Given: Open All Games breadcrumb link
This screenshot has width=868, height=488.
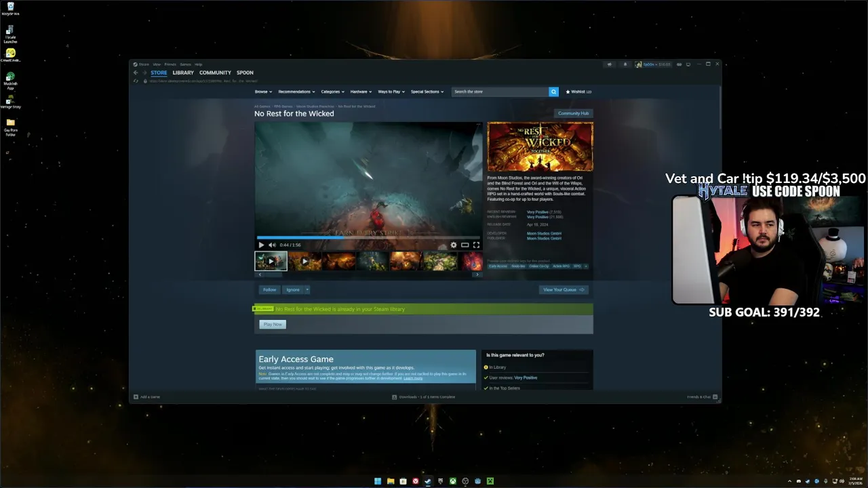Looking at the screenshot, I should coord(262,106).
